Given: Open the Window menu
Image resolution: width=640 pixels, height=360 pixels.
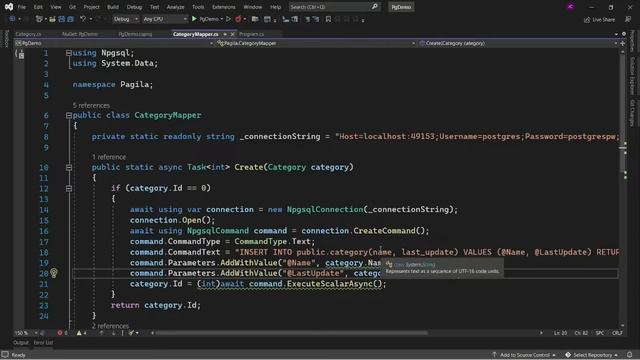Looking at the screenshot, I should tap(253, 7).
